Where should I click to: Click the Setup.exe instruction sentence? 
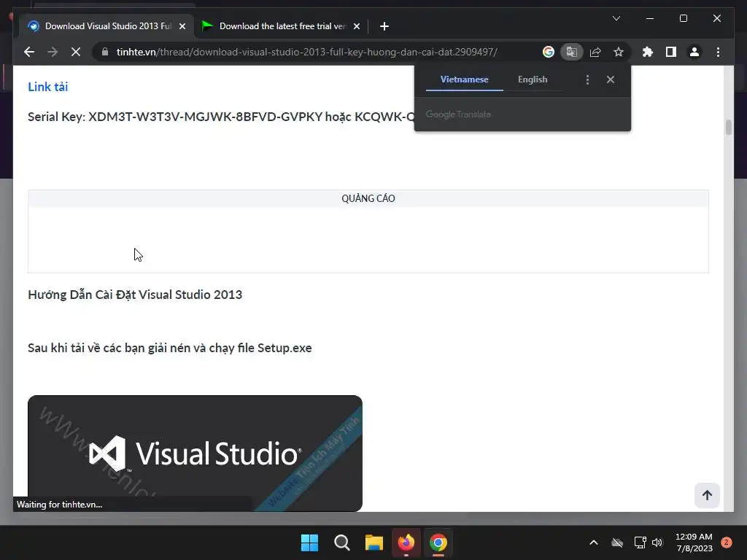tap(169, 348)
